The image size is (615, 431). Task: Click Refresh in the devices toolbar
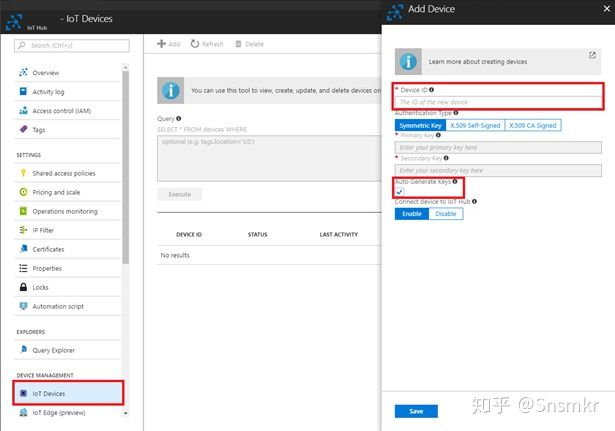point(207,44)
